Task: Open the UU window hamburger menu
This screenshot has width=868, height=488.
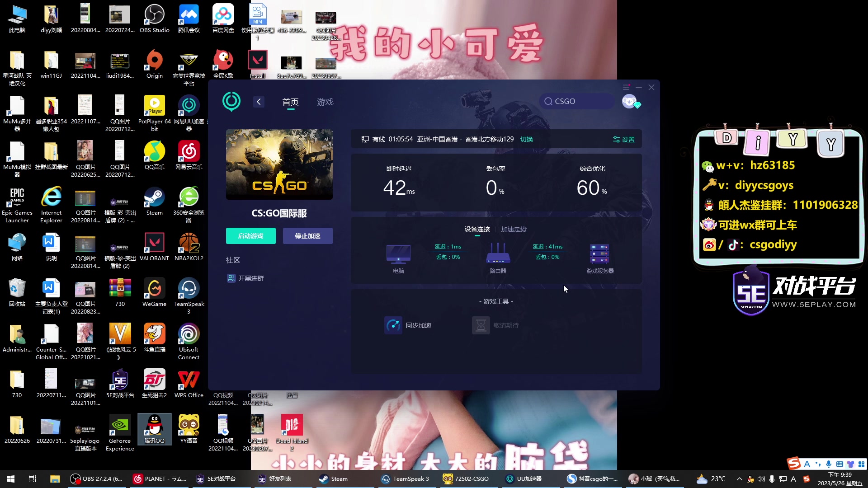Action: tap(626, 87)
